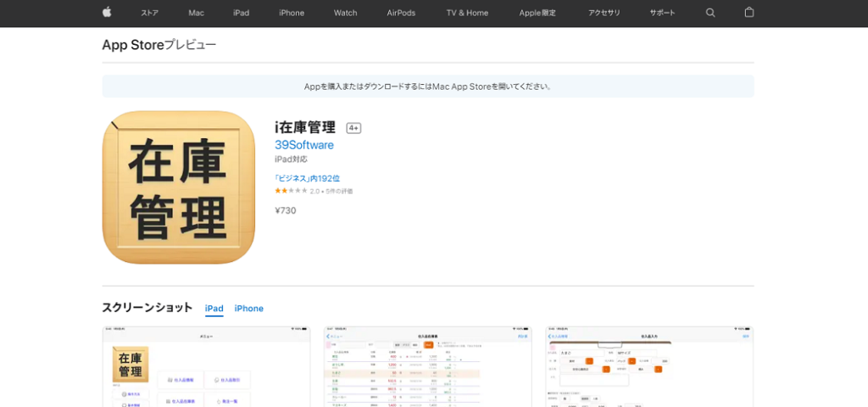
Task: Click the i在庫管理 app title
Action: point(305,127)
